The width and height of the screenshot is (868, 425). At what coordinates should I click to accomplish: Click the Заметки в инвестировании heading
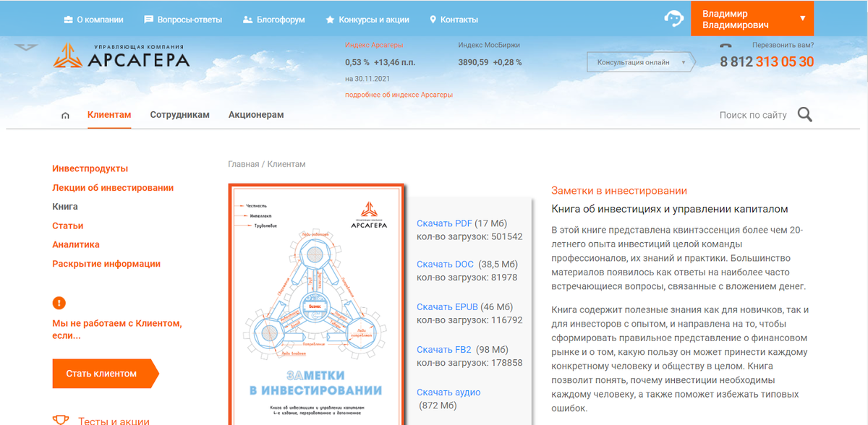point(619,191)
